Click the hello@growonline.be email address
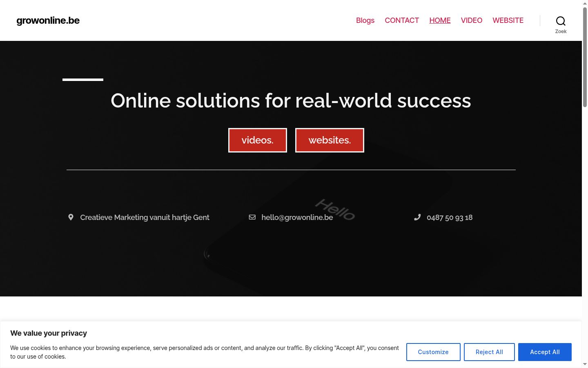588x368 pixels. [x=297, y=218]
